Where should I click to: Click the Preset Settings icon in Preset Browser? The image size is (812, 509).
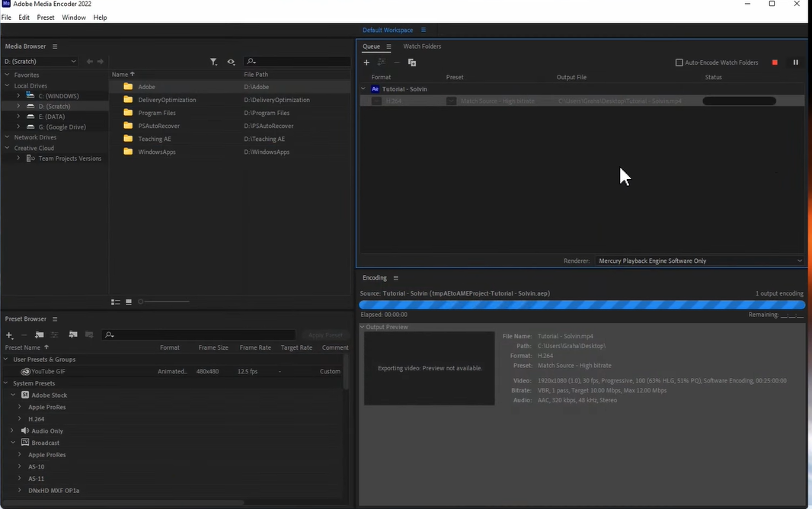point(53,335)
